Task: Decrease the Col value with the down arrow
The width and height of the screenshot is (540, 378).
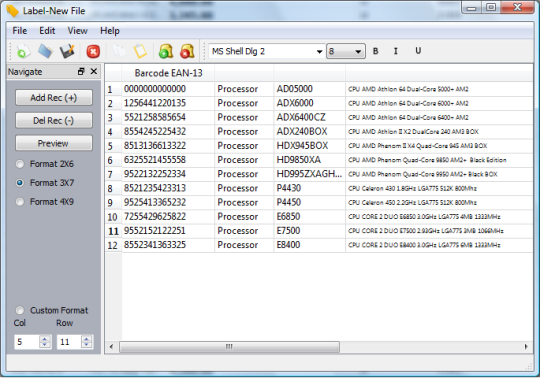Action: (x=44, y=345)
